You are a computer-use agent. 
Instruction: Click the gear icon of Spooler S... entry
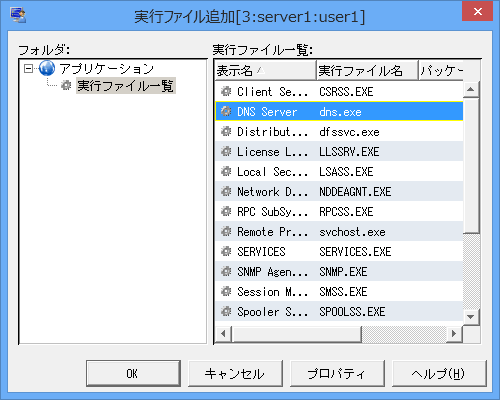tap(226, 311)
